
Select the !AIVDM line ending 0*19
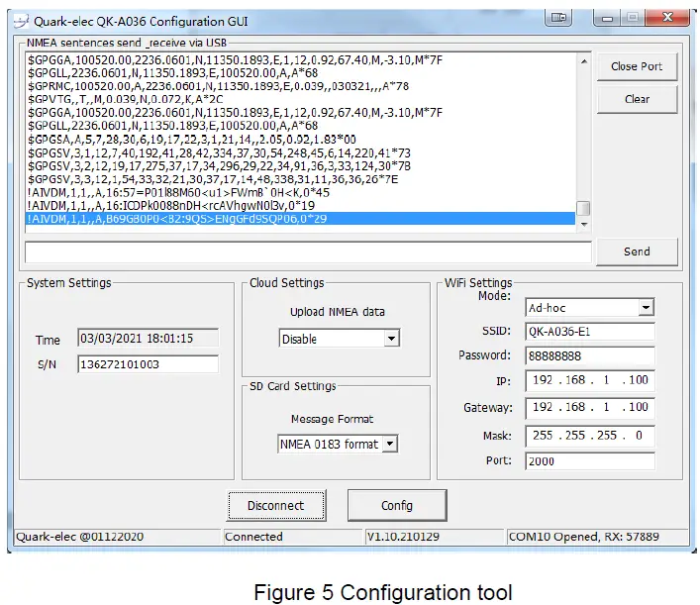[x=170, y=205]
